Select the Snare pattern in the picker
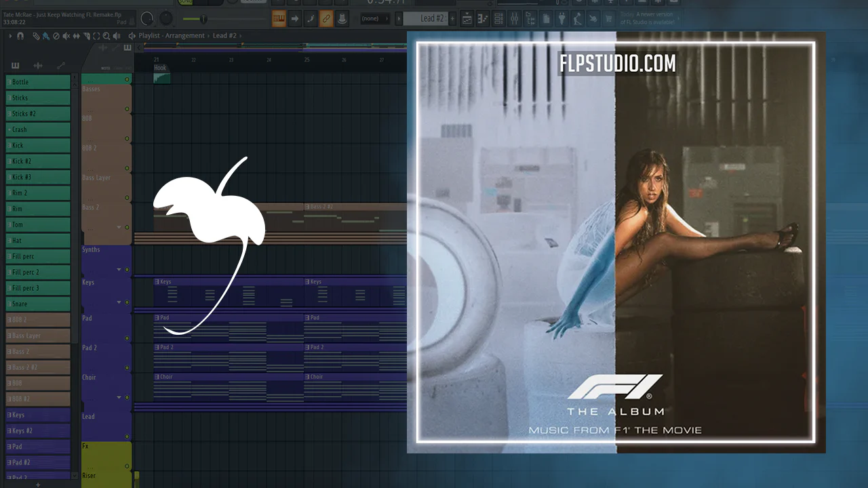Image resolution: width=868 pixels, height=488 pixels. coord(38,304)
